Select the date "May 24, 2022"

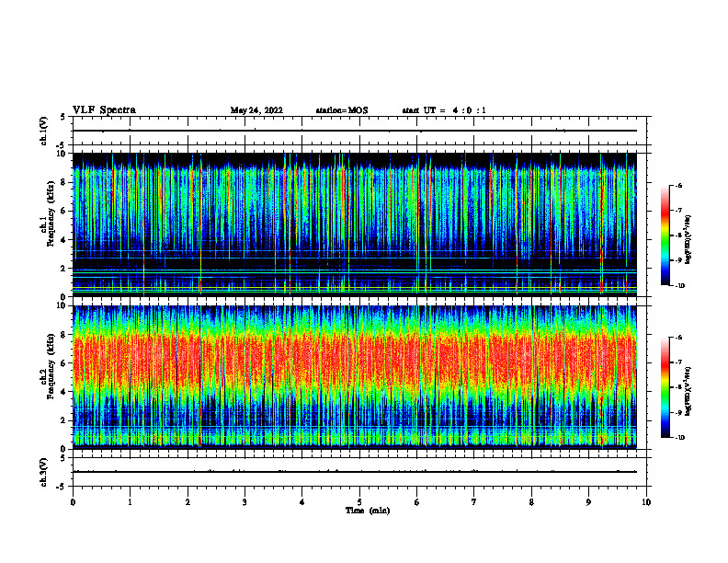click(256, 110)
